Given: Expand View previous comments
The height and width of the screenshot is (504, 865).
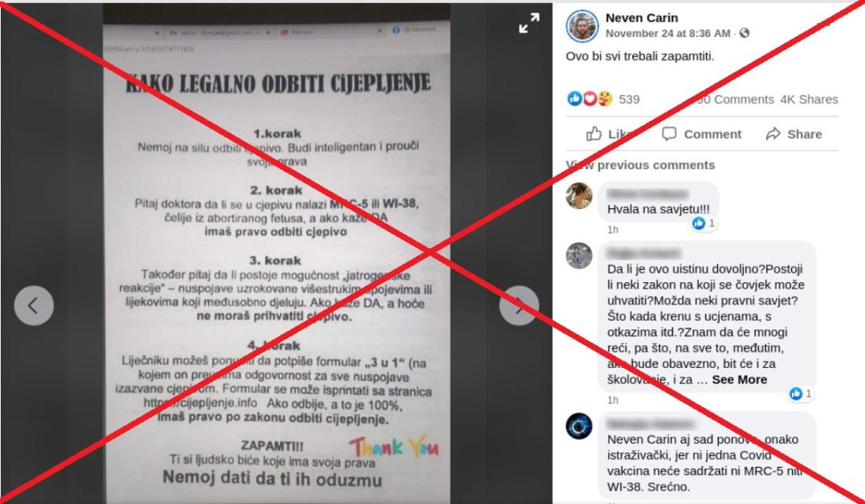Looking at the screenshot, I should [x=640, y=165].
